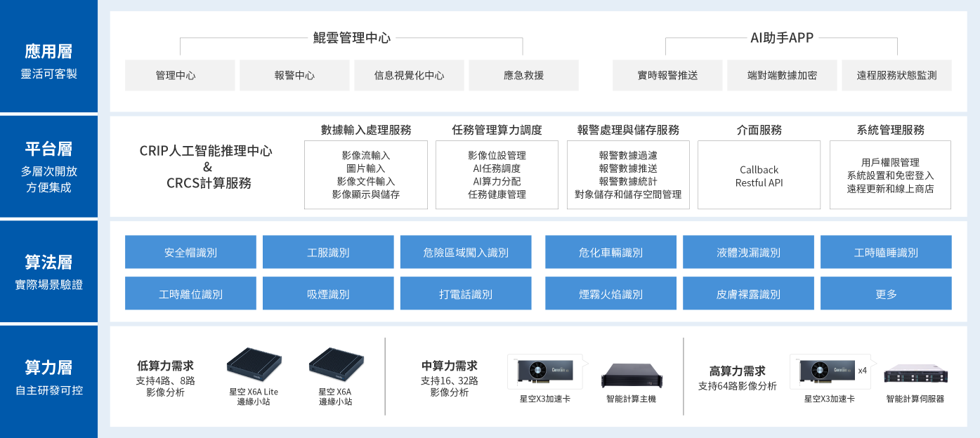
Task: Click the 介面服務 heading
Action: pyautogui.click(x=759, y=130)
